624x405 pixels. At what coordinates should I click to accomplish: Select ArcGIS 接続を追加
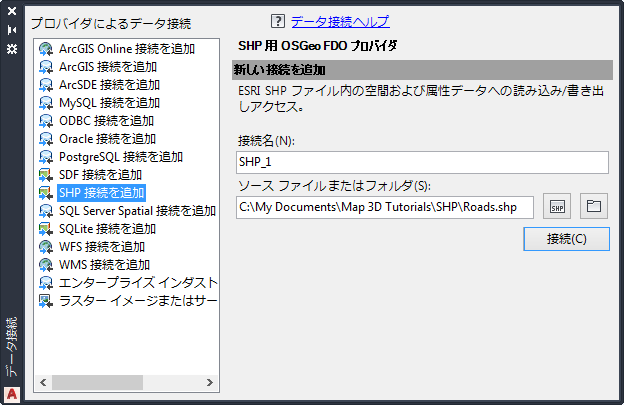click(x=108, y=67)
